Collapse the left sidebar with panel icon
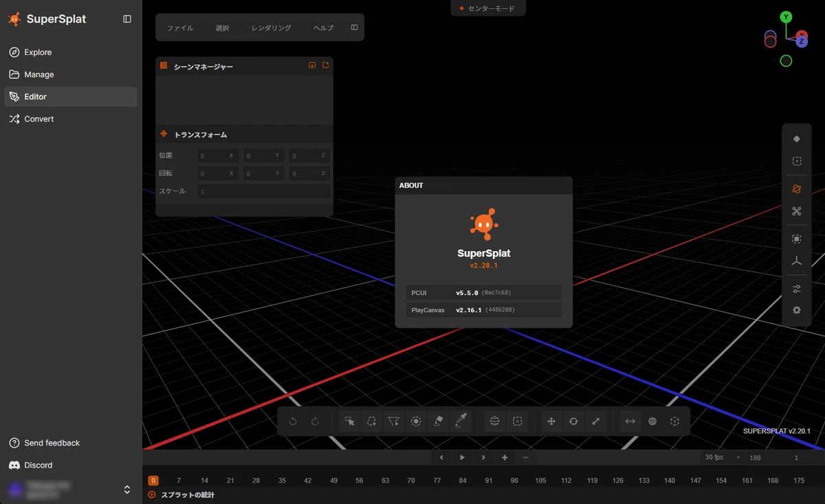This screenshot has width=825, height=504. [x=127, y=19]
